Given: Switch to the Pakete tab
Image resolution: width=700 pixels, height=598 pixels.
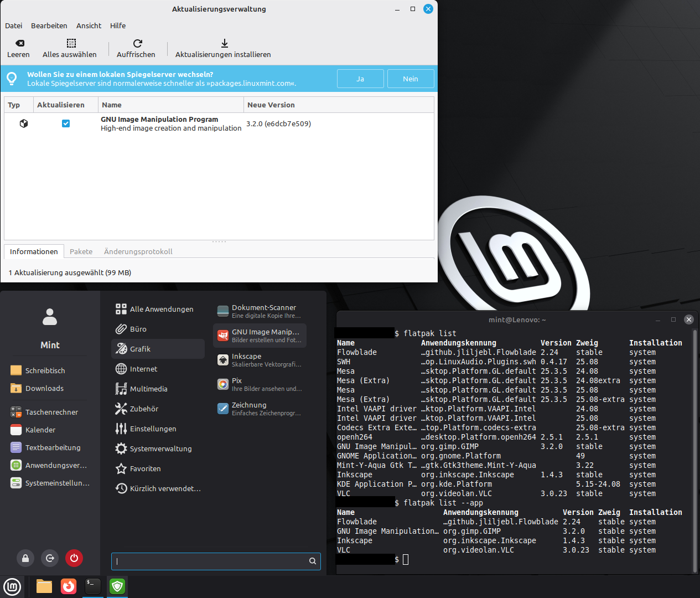Looking at the screenshot, I should click(x=81, y=251).
